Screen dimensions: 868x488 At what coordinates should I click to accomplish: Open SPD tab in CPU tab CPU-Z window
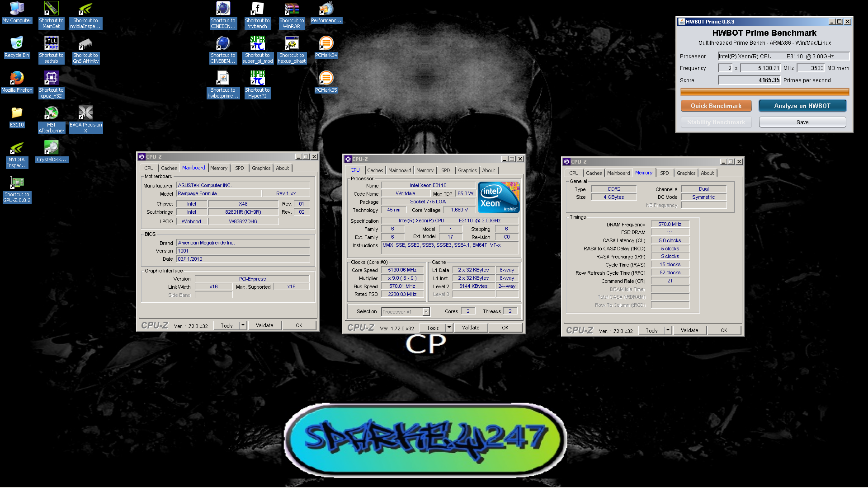pos(445,170)
